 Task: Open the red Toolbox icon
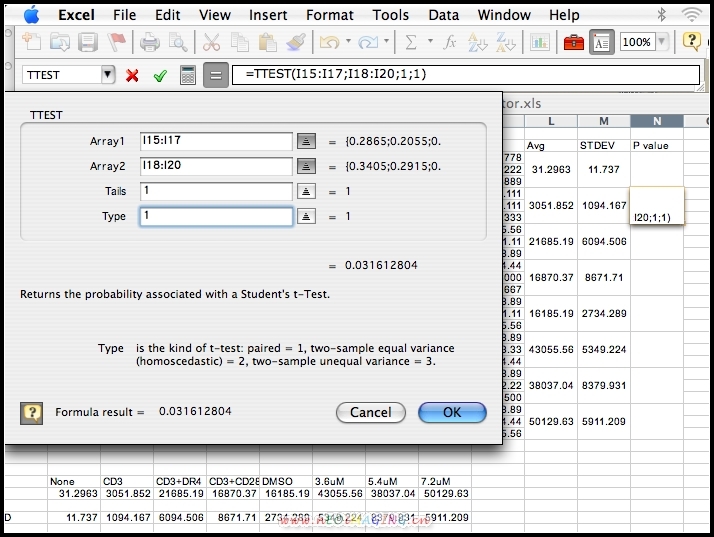[574, 42]
